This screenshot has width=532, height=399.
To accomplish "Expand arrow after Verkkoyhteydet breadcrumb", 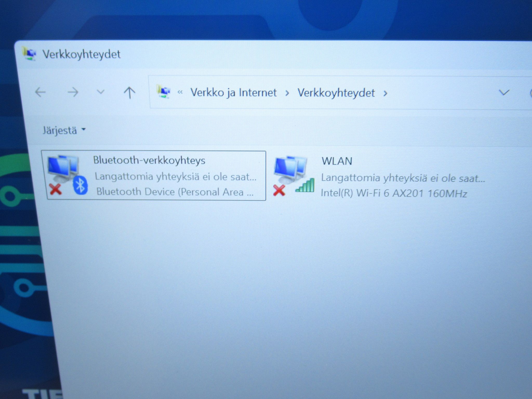I will pos(385,93).
